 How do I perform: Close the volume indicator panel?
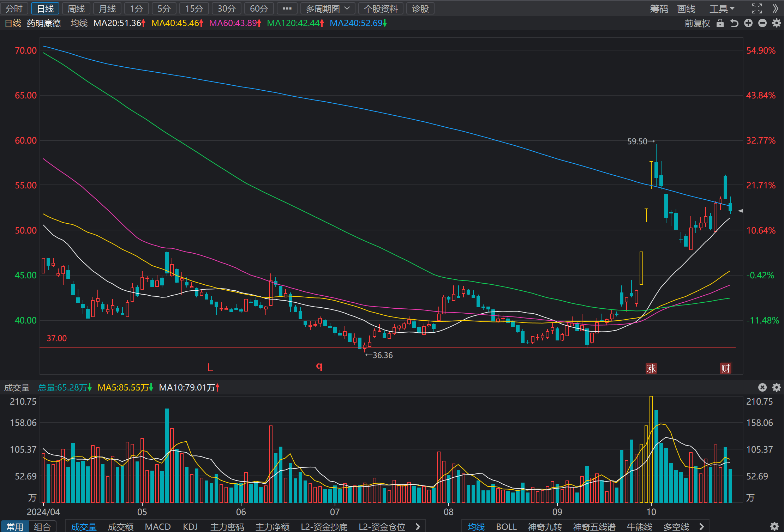click(x=762, y=387)
